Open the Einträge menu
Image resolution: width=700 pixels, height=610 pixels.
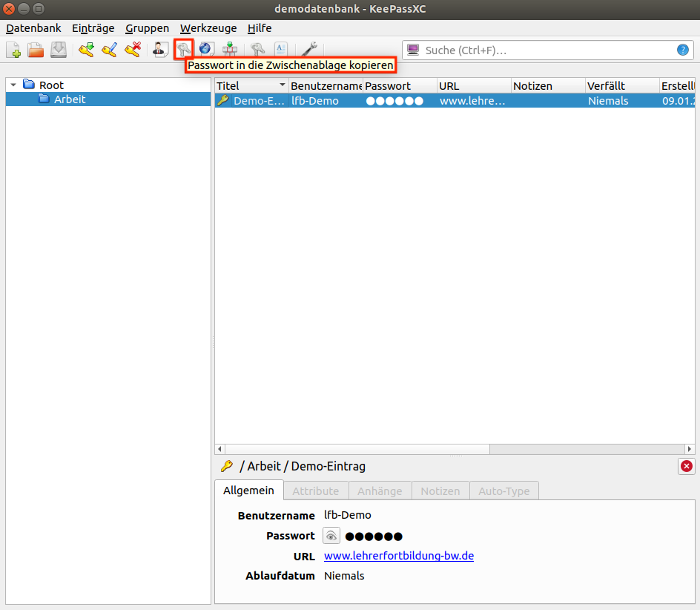pyautogui.click(x=93, y=28)
